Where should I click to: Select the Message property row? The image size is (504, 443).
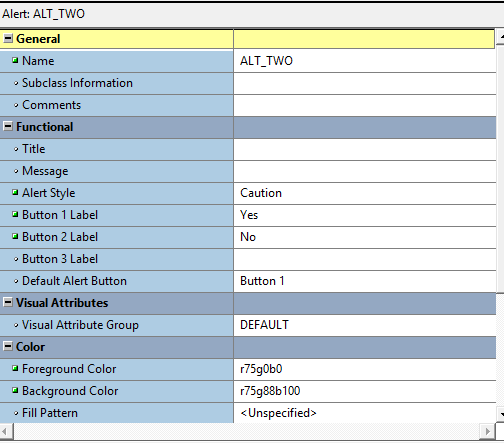pos(248,171)
